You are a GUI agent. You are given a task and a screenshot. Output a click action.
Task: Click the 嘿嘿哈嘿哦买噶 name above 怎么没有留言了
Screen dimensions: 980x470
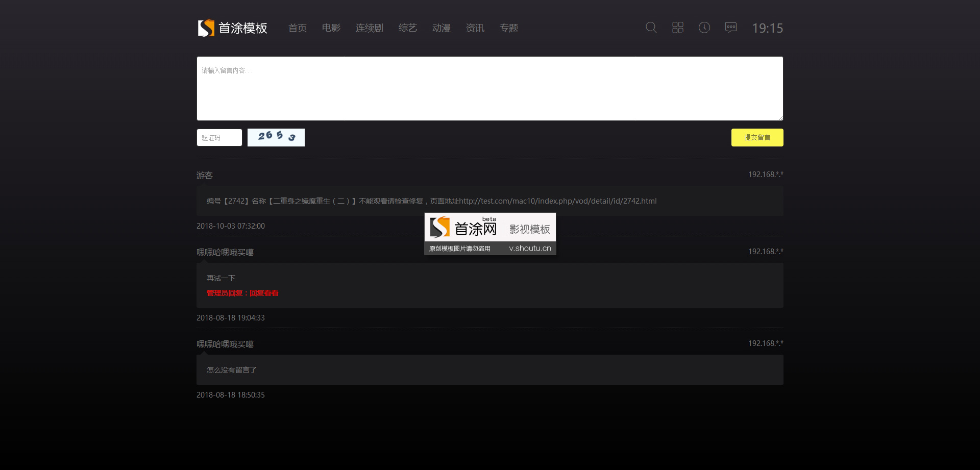225,344
